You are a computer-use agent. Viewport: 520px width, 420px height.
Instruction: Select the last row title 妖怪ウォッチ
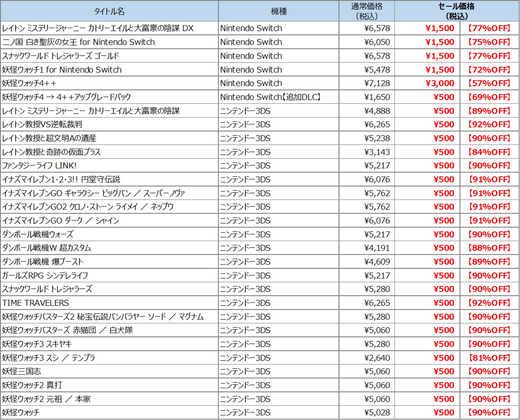click(21, 413)
